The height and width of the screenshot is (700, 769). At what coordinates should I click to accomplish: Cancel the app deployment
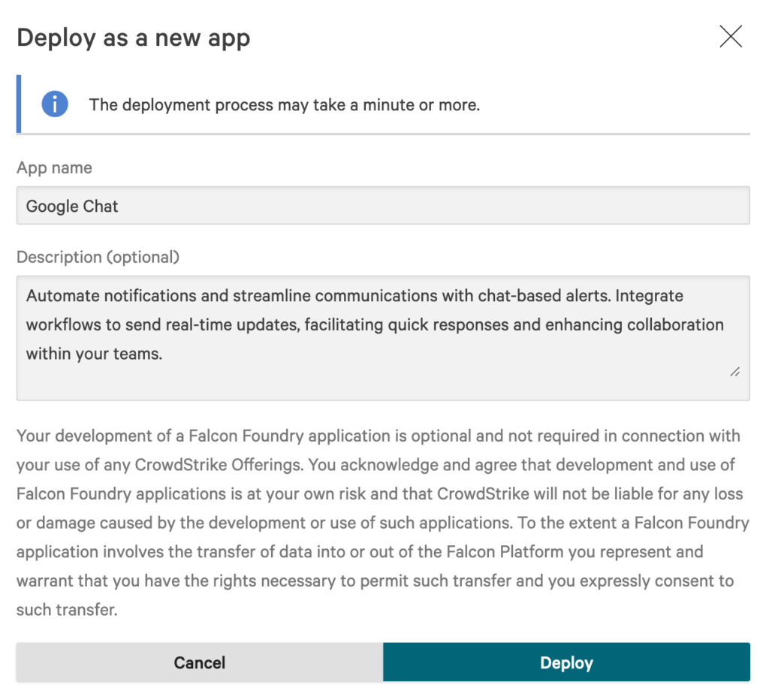200,662
